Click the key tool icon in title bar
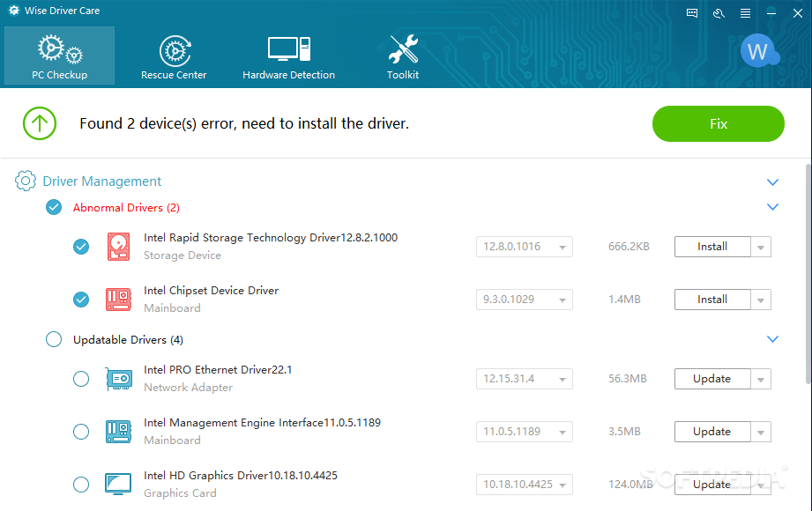812x511 pixels. tap(719, 13)
